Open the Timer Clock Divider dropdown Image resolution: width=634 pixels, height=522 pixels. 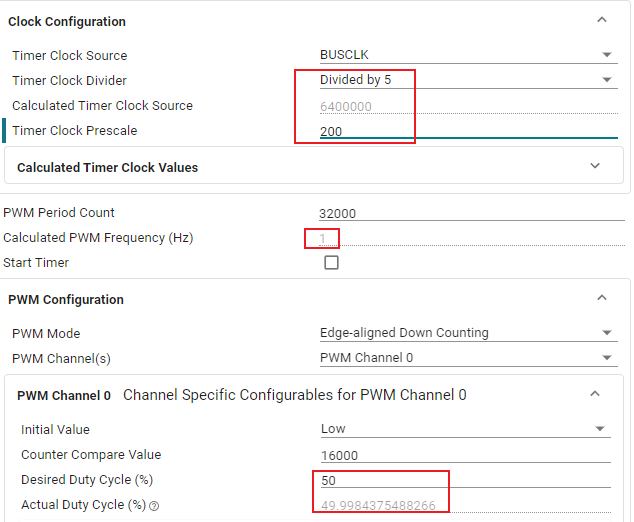pos(467,80)
